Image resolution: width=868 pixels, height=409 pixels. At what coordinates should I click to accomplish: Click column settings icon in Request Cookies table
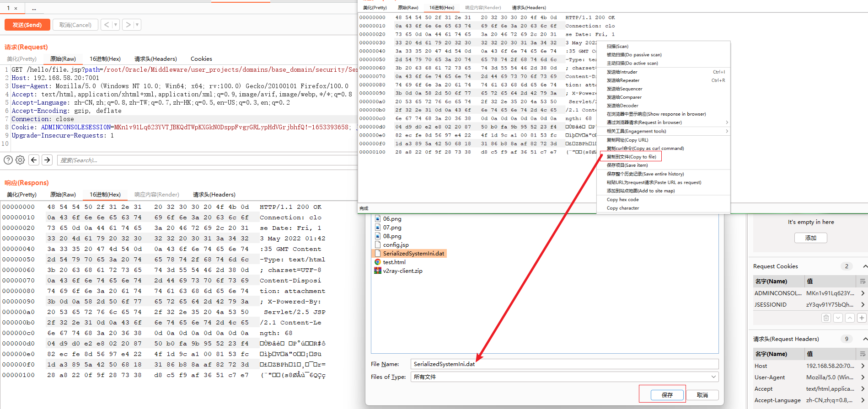[863, 281]
